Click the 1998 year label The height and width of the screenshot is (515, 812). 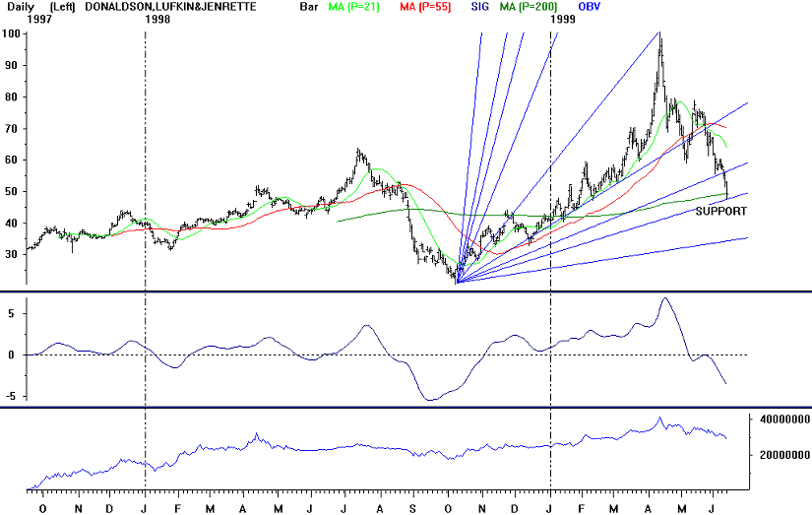[157, 19]
